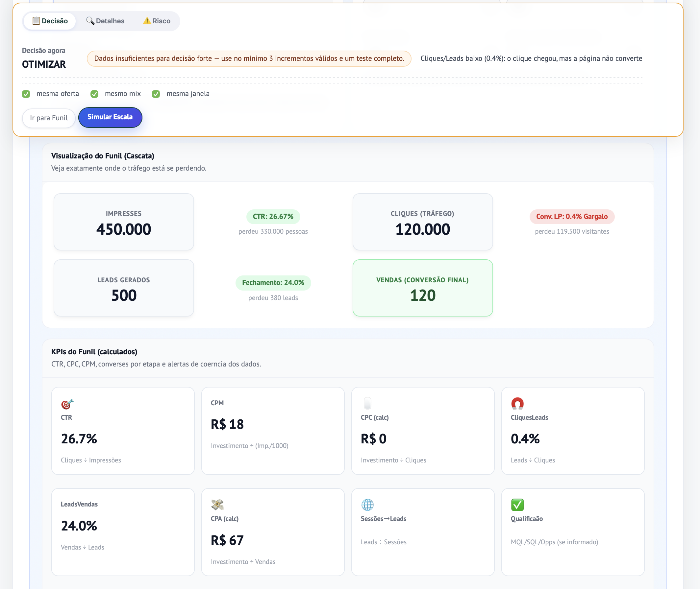Click the warning icon on Risco tab
Image resolution: width=700 pixels, height=589 pixels.
(147, 21)
